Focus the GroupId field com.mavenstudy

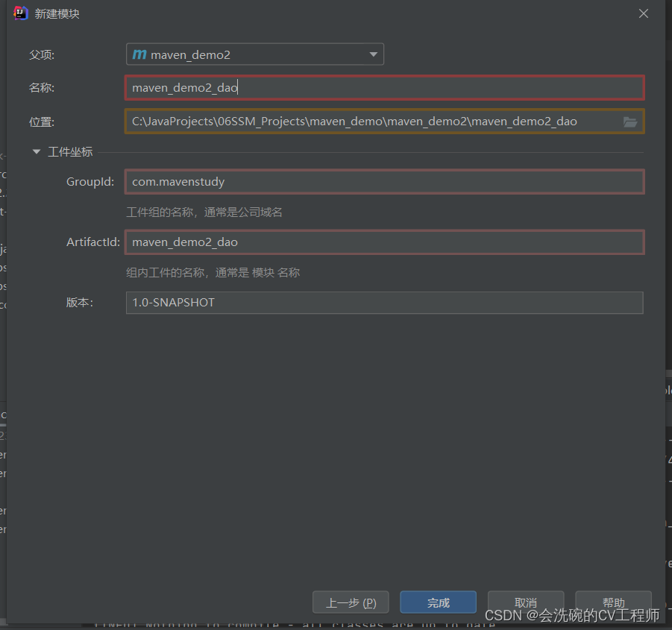(383, 181)
